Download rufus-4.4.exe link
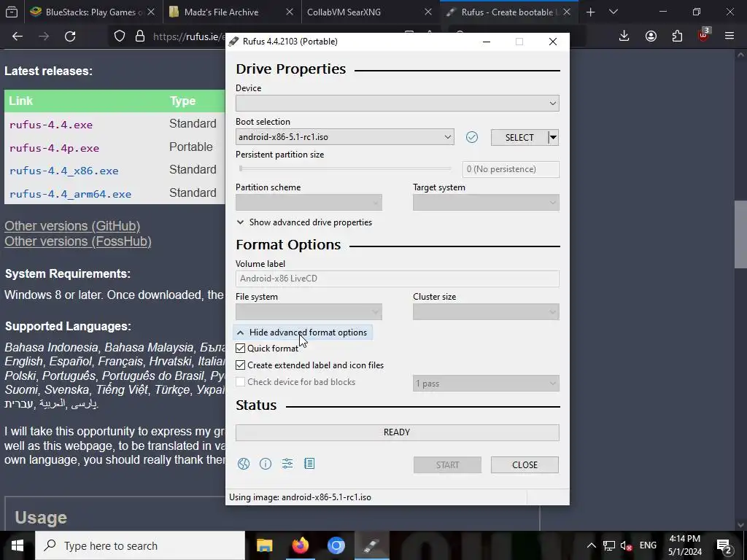 (x=51, y=125)
